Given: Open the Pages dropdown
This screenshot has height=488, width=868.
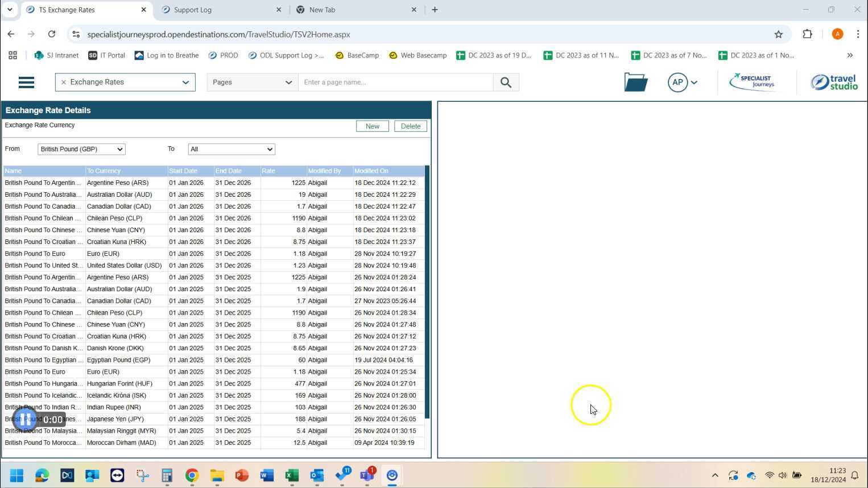Looking at the screenshot, I should [251, 82].
